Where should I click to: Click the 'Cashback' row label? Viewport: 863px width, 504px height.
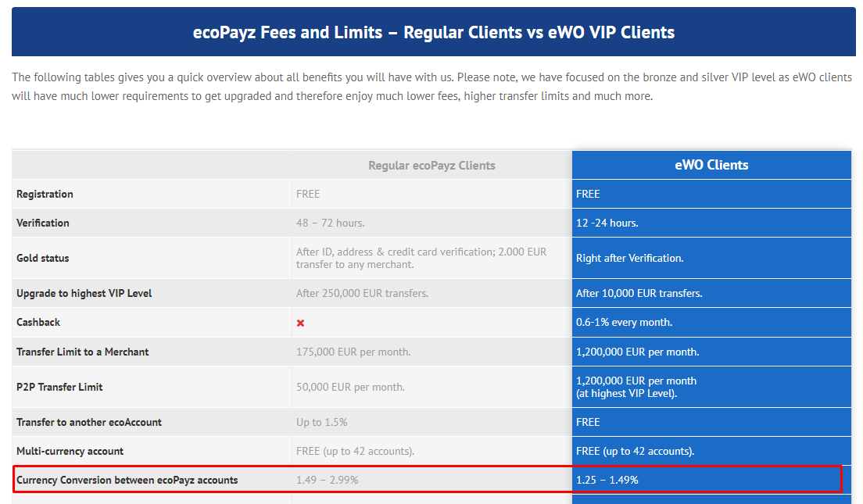pos(38,323)
